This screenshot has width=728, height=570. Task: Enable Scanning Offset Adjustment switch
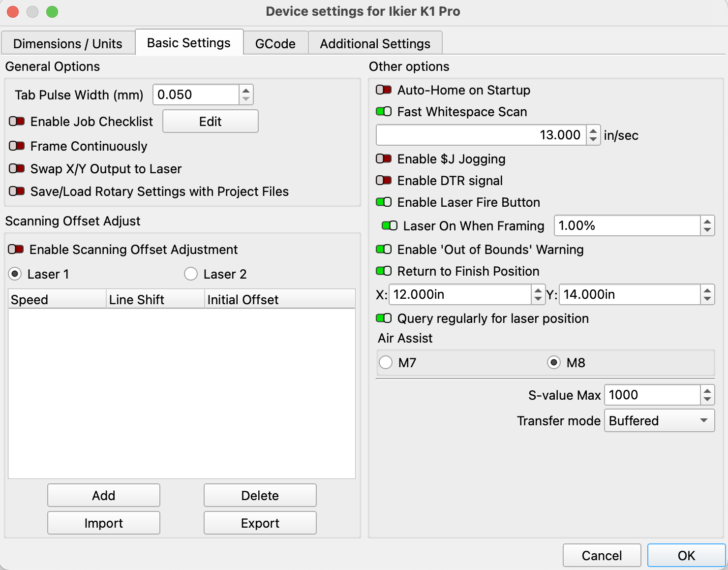16,250
